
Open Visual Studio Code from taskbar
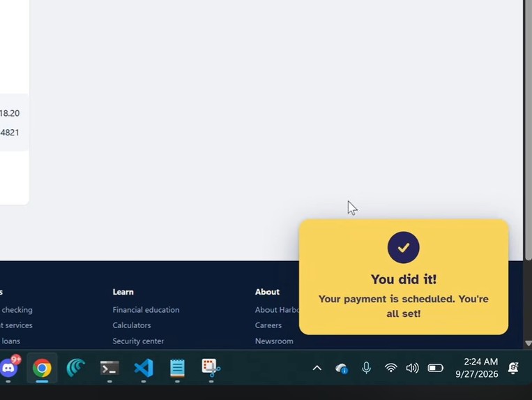point(144,368)
